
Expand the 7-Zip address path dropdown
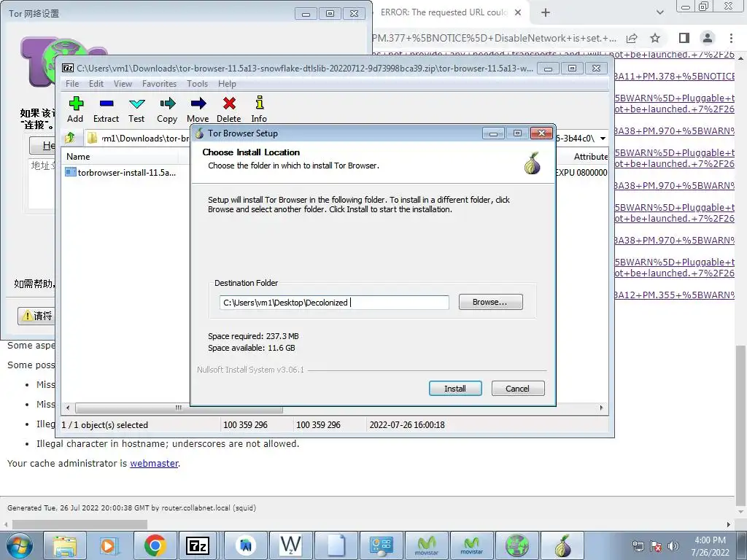pos(603,138)
